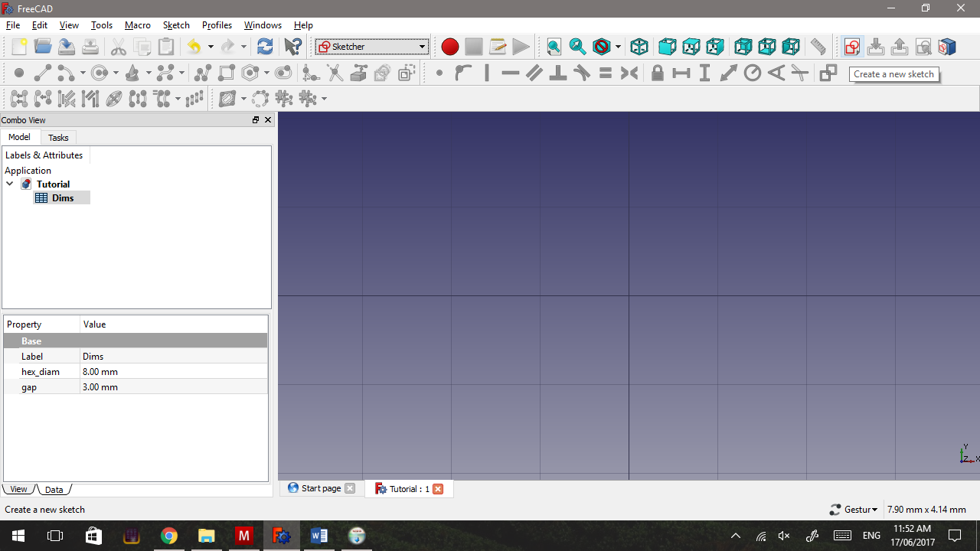Select the Dims spreadsheet item
980x551 pixels.
(x=62, y=197)
